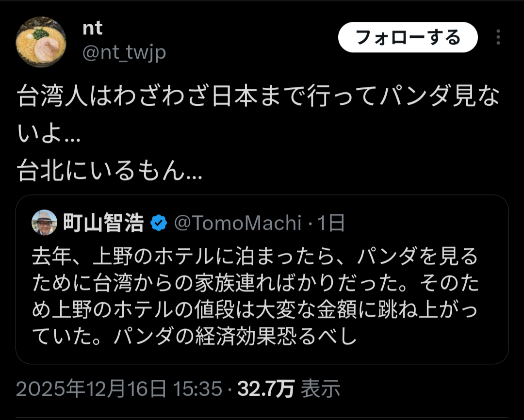524x420 pixels.
Task: Click the quoted line ため上野のホテルの値段
Action: pyautogui.click(x=255, y=310)
